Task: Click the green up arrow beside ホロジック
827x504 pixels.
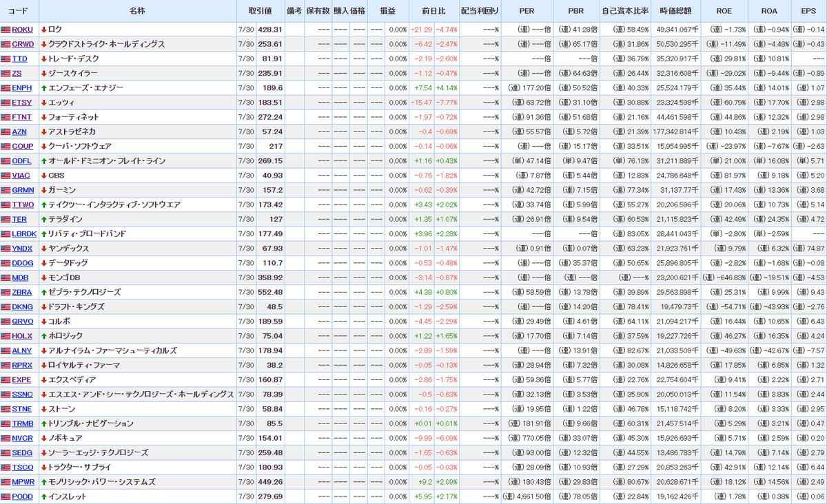Action: [x=43, y=336]
